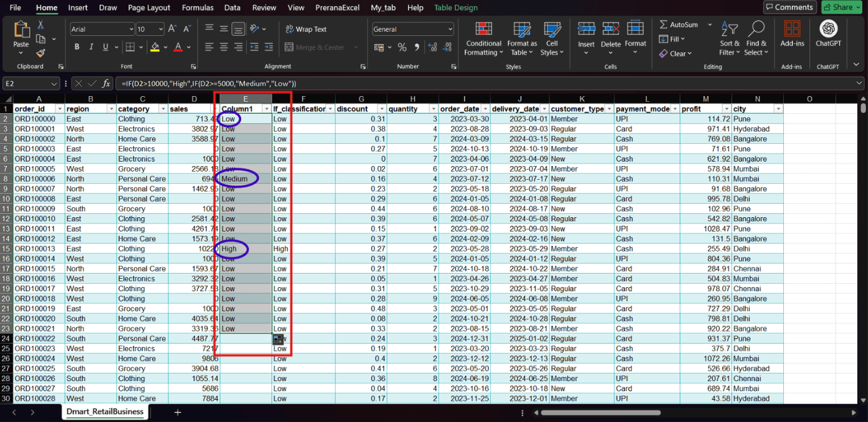Open the Table Design tab
This screenshot has width=868, height=422.
click(x=456, y=7)
